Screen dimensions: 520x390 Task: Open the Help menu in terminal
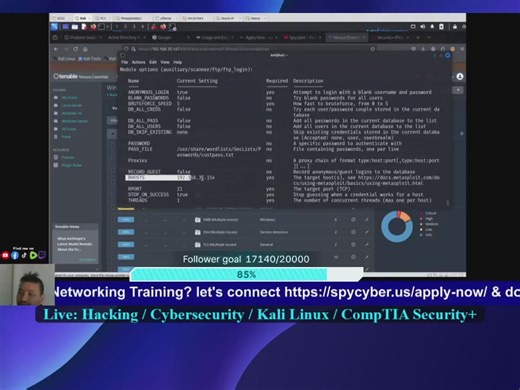(x=177, y=62)
